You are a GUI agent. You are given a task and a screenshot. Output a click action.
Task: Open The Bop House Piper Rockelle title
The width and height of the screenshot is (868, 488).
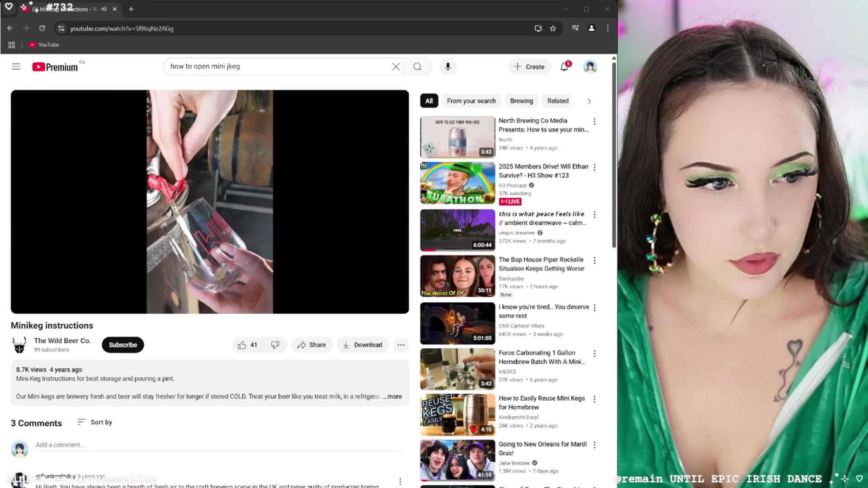coord(542,264)
